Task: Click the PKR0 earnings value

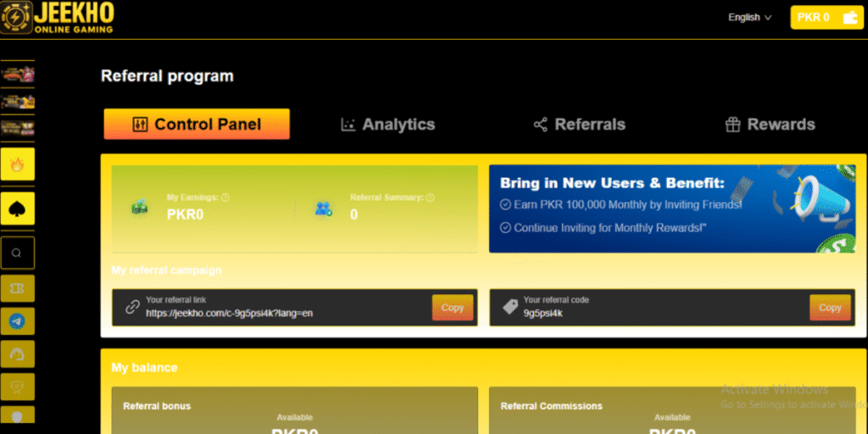Action: [x=185, y=214]
